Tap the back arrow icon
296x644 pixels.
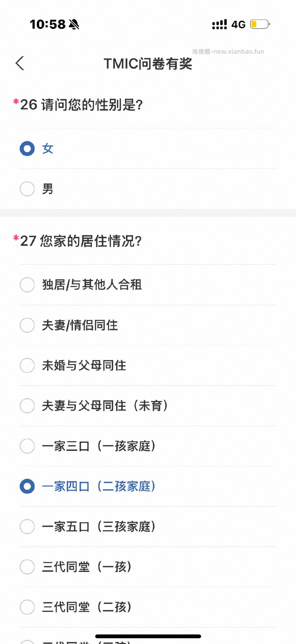20,64
